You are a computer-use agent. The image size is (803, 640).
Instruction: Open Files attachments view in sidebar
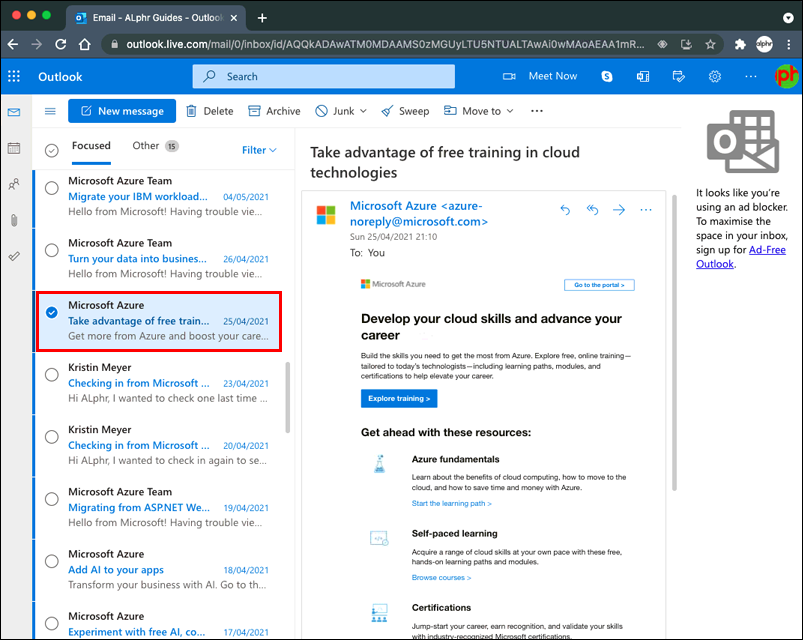14,220
